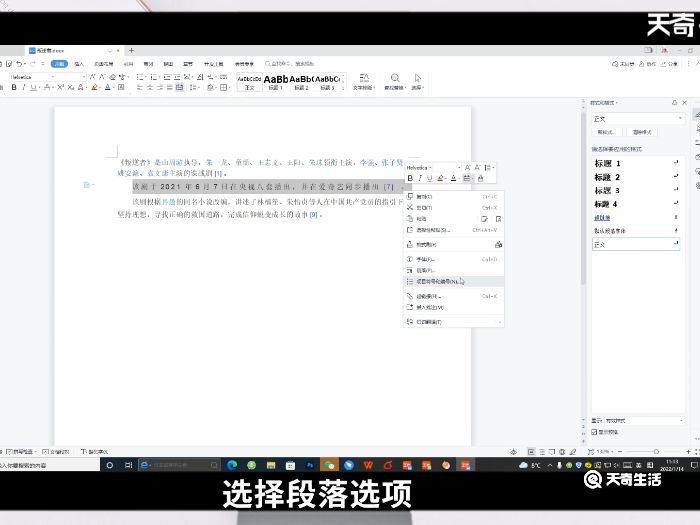The image size is (700, 525).
Task: Click the numbered list icon in ribbon
Action: [154, 77]
